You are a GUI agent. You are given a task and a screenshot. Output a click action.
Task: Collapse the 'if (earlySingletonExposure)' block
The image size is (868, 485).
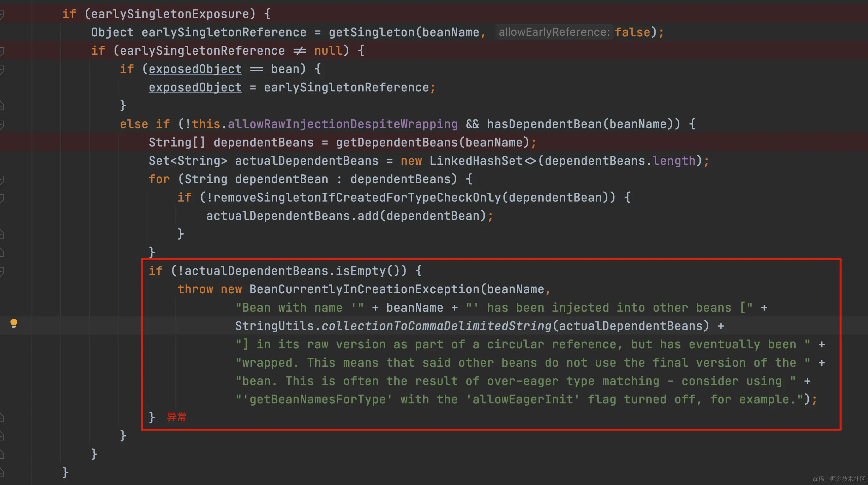coord(2,14)
